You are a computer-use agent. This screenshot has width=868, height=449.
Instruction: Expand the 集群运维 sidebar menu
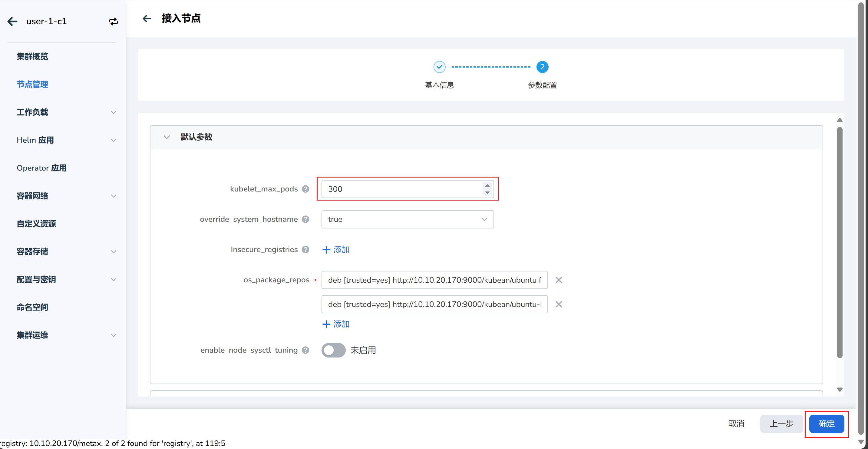pyautogui.click(x=114, y=335)
